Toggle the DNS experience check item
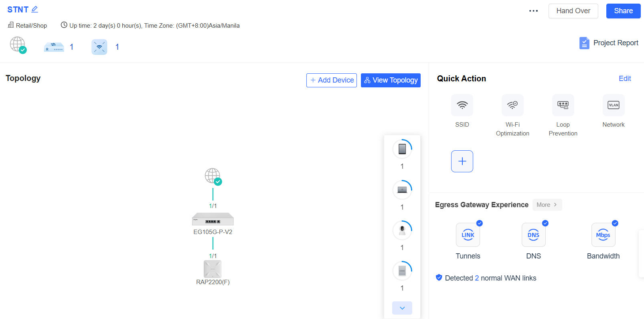This screenshot has width=644, height=319. pyautogui.click(x=533, y=235)
